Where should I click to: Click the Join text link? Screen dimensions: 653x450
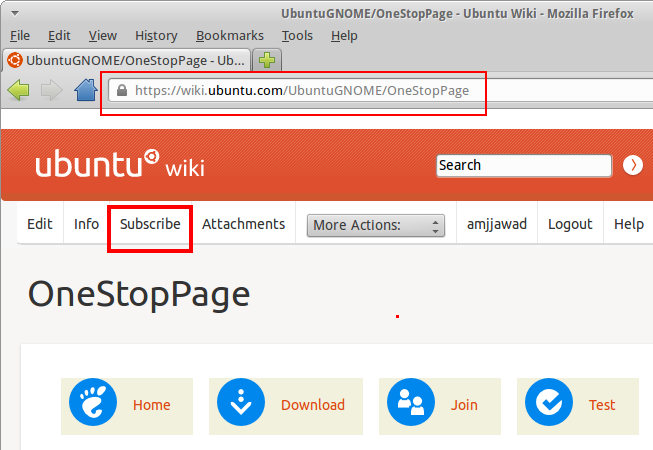464,405
